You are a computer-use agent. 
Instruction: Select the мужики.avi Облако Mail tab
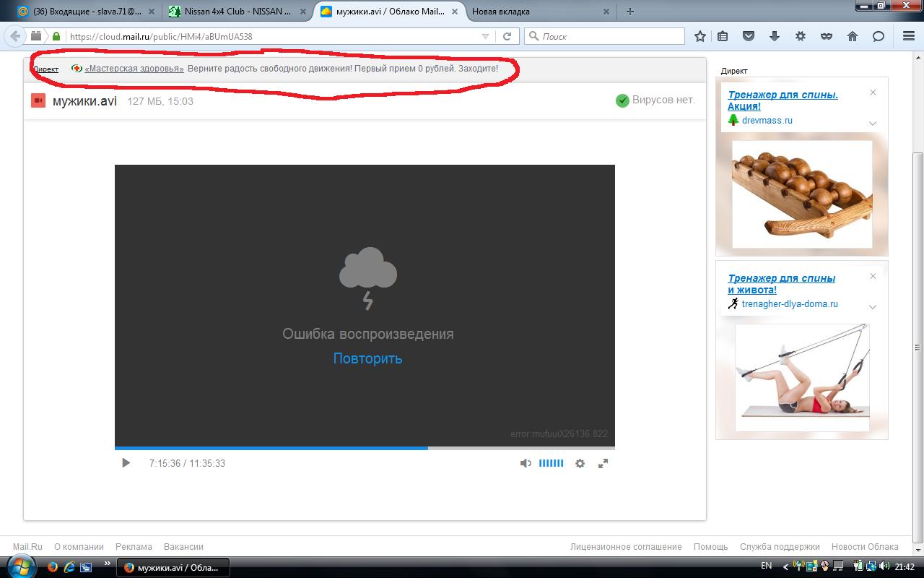(x=389, y=12)
